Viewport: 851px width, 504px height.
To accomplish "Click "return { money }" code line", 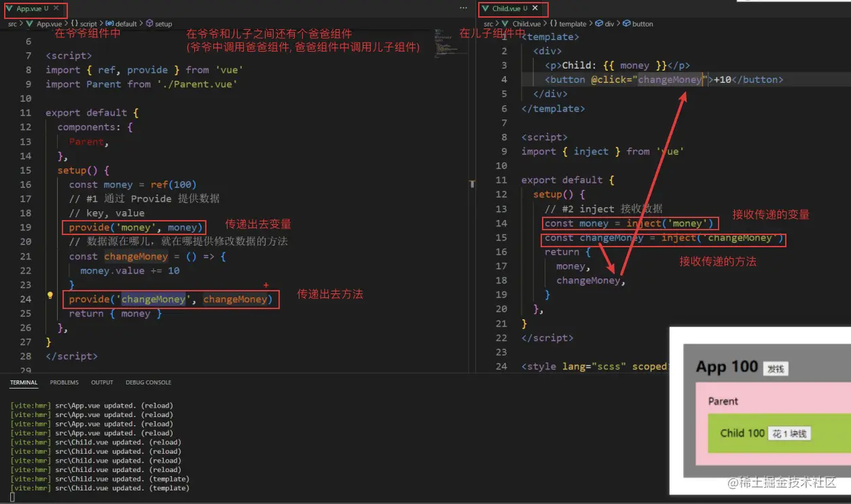I will pos(115,314).
